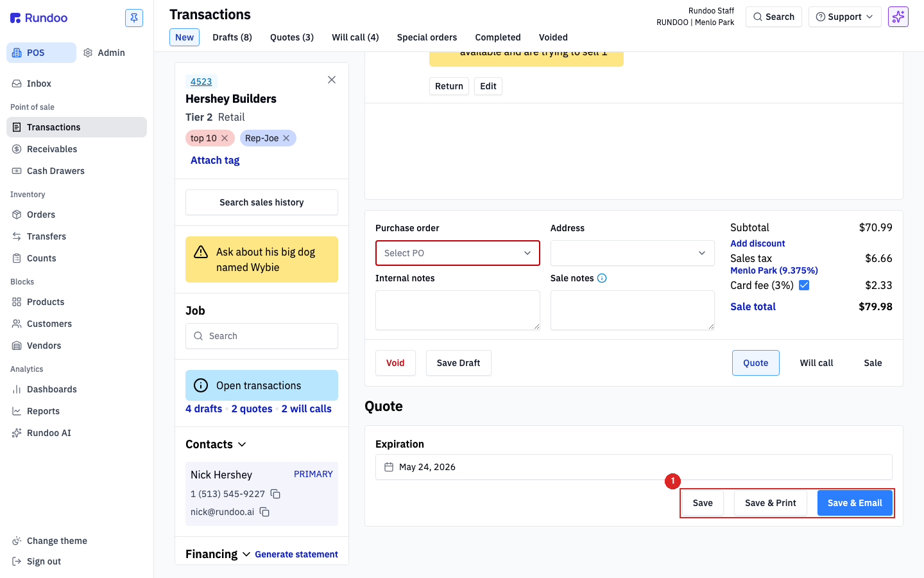Click the Edit button
This screenshot has width=924, height=578.
tap(488, 86)
